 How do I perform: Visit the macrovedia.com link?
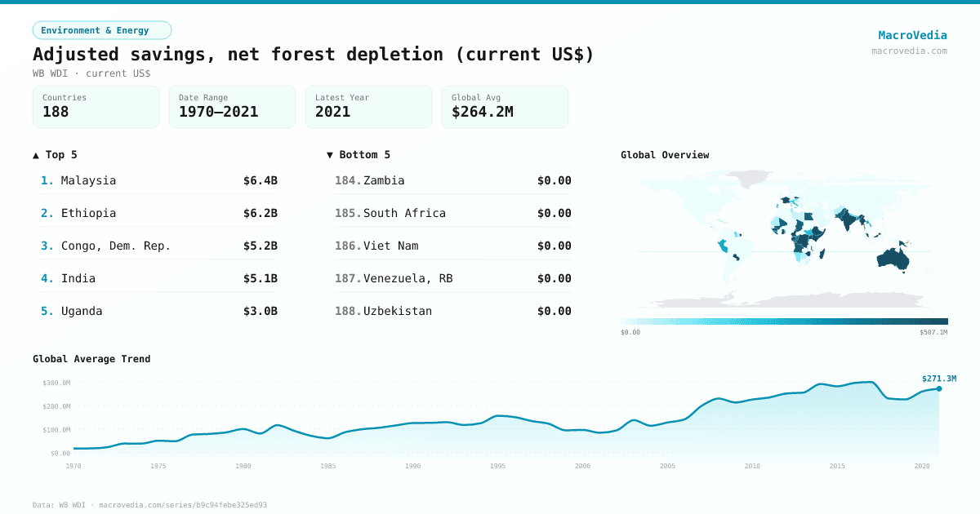(909, 51)
